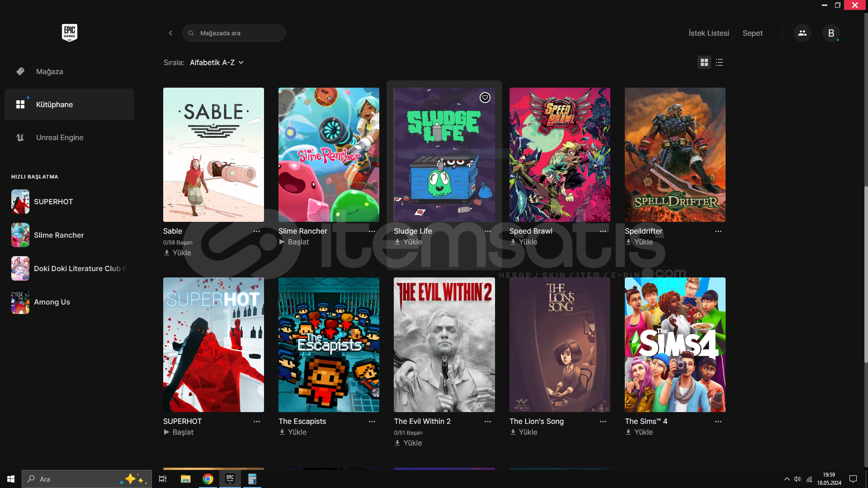This screenshot has height=488, width=868.
Task: Switch to grid view
Action: click(704, 62)
